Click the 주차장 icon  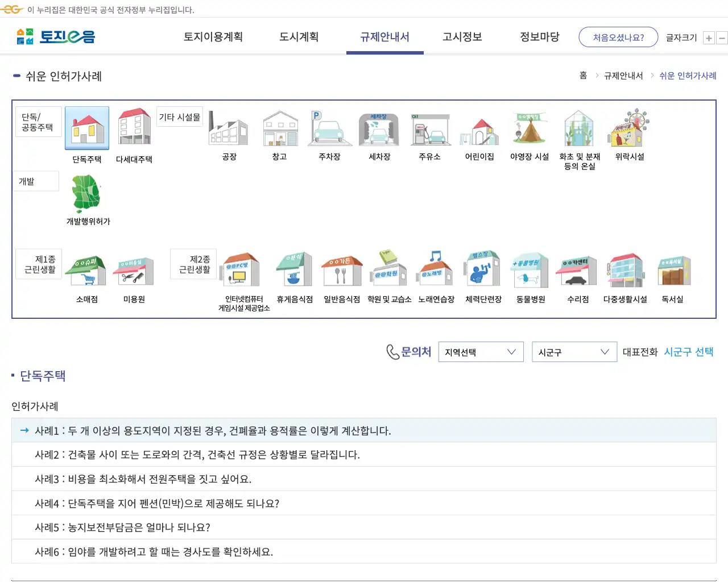coord(329,131)
